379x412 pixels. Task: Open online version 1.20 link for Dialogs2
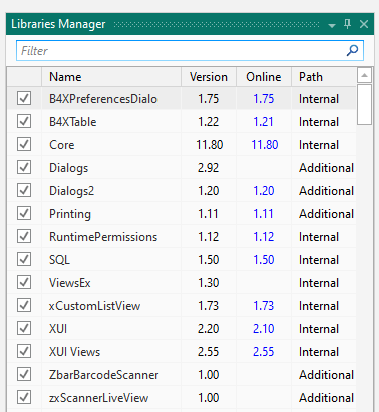pyautogui.click(x=264, y=191)
